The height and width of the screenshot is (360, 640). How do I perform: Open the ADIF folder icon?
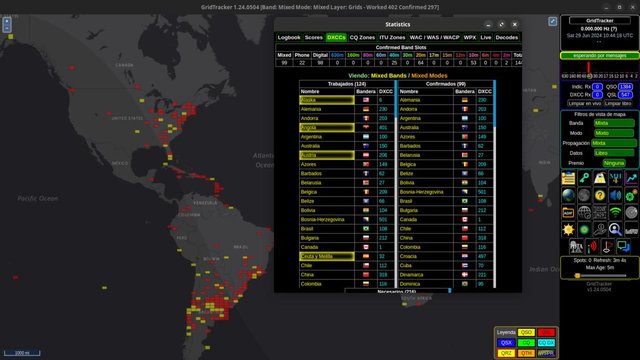click(568, 213)
